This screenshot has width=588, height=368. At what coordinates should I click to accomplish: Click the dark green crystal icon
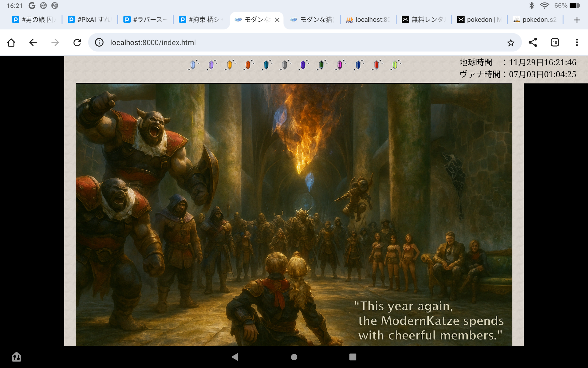tap(321, 65)
